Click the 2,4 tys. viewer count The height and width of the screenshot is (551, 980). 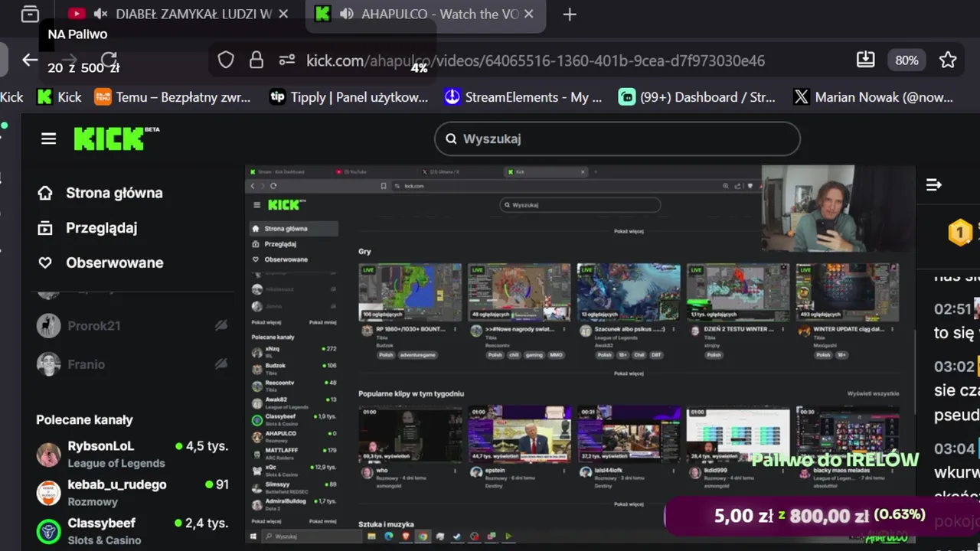(207, 523)
